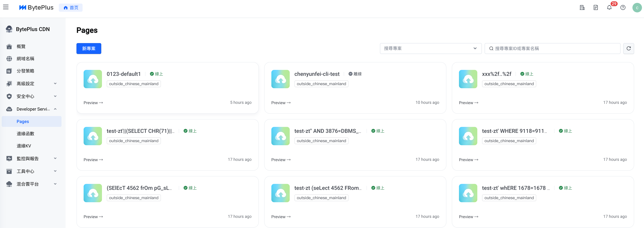Click the 新專案 button
This screenshot has height=228, width=644.
[89, 49]
